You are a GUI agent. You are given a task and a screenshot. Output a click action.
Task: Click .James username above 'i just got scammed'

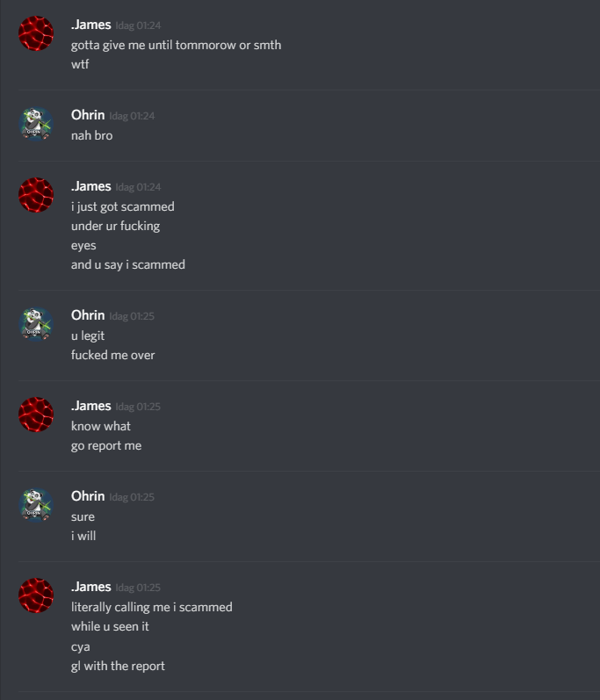91,186
